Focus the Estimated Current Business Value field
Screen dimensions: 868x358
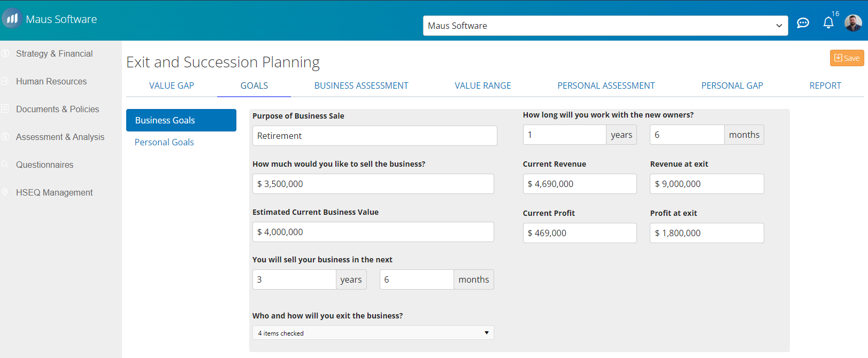point(373,232)
